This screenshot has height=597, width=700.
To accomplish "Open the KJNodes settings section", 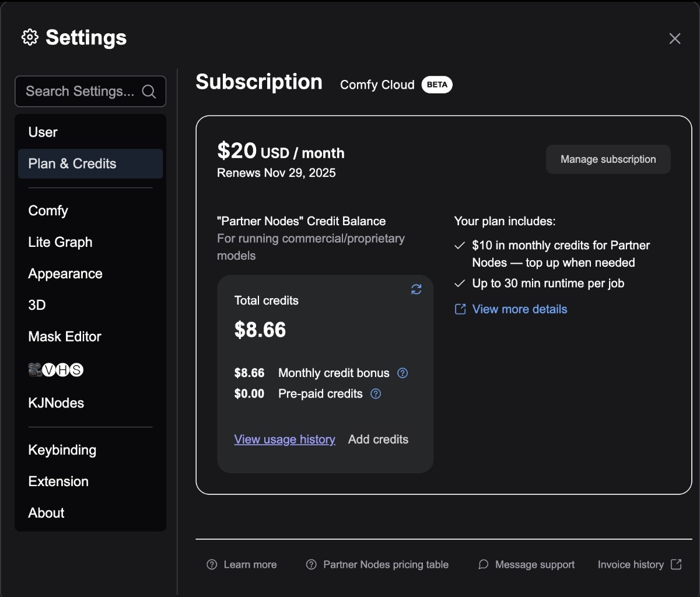I will (55, 403).
